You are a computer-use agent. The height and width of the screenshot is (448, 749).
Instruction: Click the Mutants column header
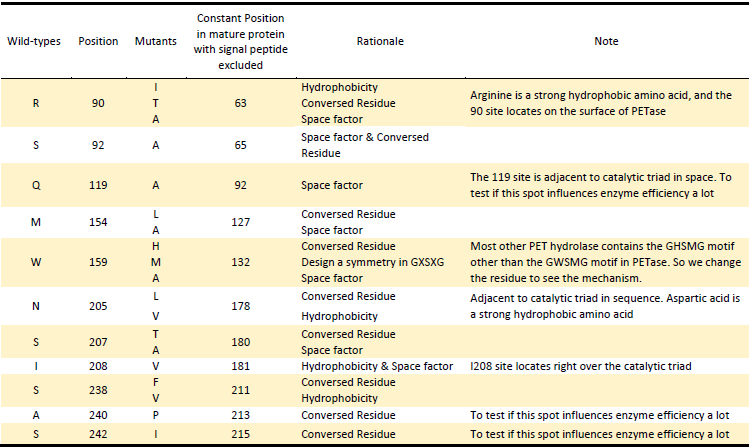tap(155, 42)
